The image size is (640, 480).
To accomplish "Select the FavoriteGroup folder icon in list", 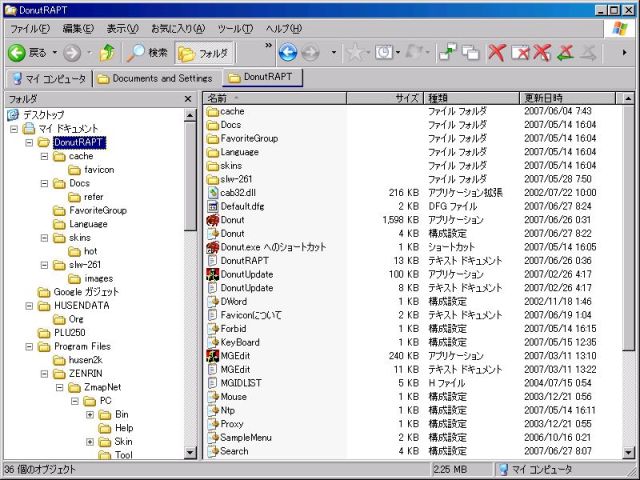I will [x=213, y=138].
